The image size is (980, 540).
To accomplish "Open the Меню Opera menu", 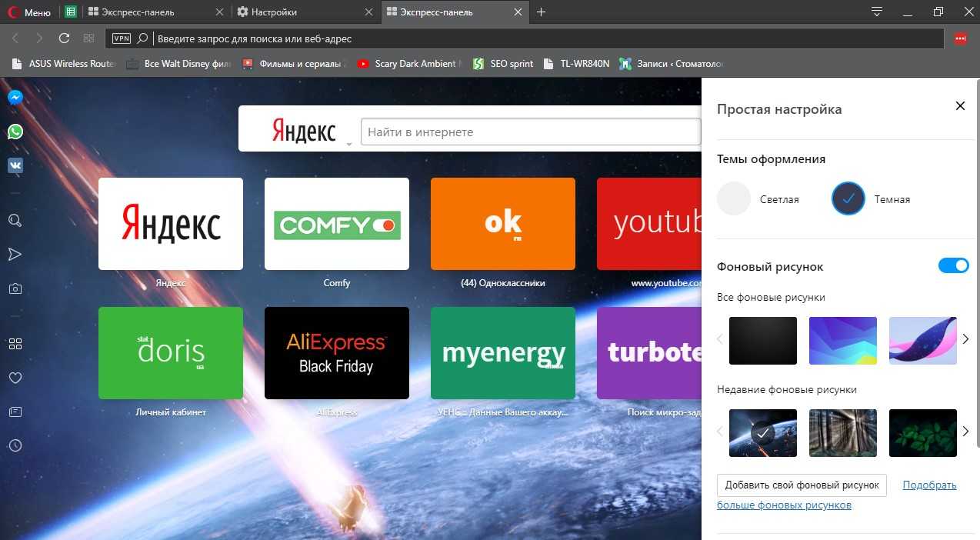I will tap(29, 12).
